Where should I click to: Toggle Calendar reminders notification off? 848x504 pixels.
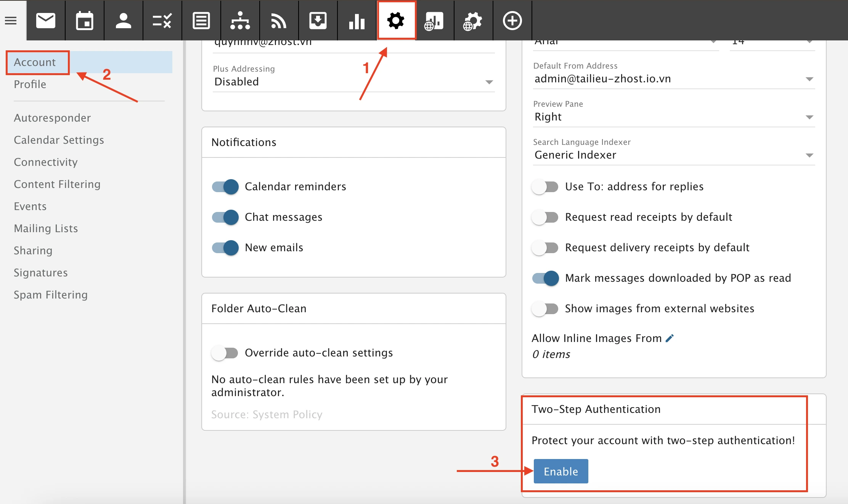pyautogui.click(x=225, y=187)
